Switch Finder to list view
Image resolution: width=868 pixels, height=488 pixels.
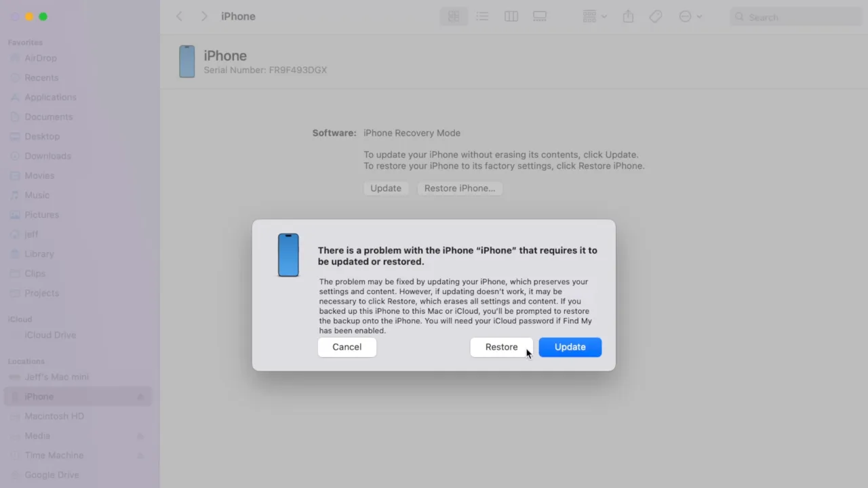(x=482, y=16)
